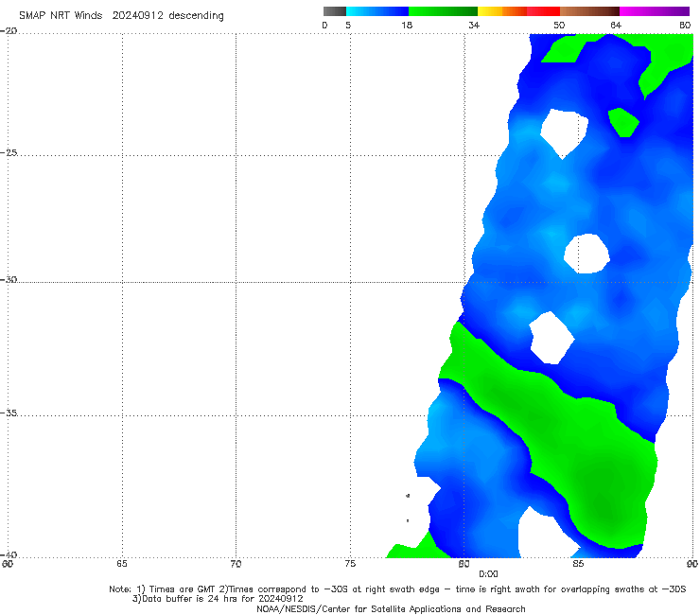Viewport: 700px width, 615px height.
Task: Click the color bar label '64'
Action: [616, 25]
